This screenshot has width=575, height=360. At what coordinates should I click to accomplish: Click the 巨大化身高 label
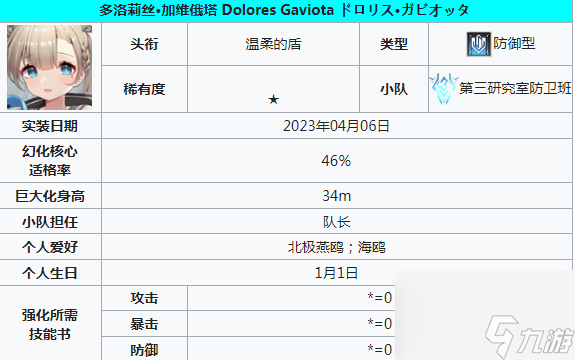[50, 196]
